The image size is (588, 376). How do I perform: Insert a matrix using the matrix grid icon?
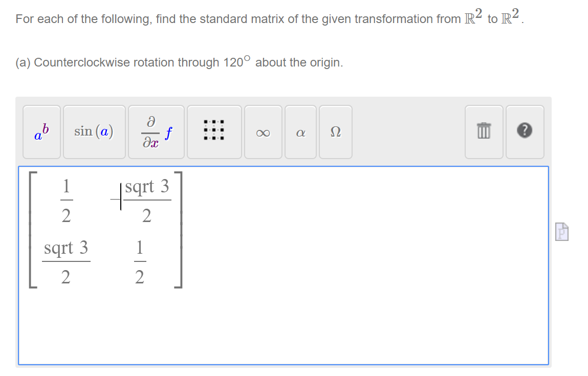214,131
